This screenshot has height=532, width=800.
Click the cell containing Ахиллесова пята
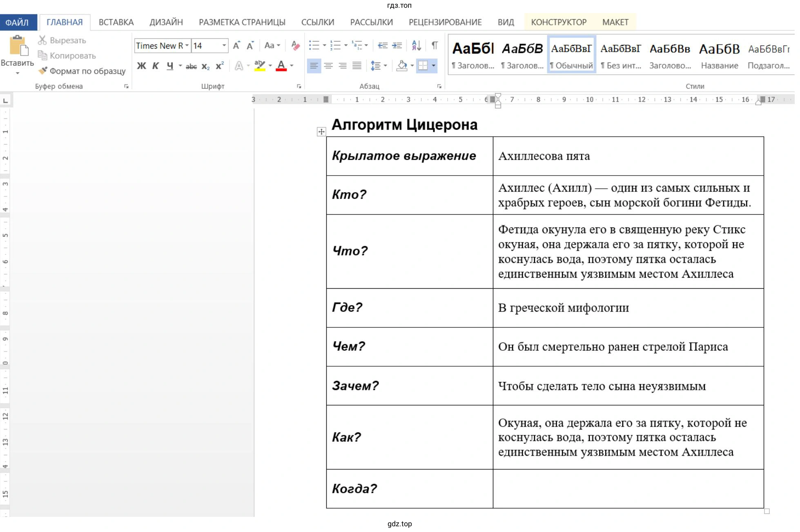tap(628, 156)
